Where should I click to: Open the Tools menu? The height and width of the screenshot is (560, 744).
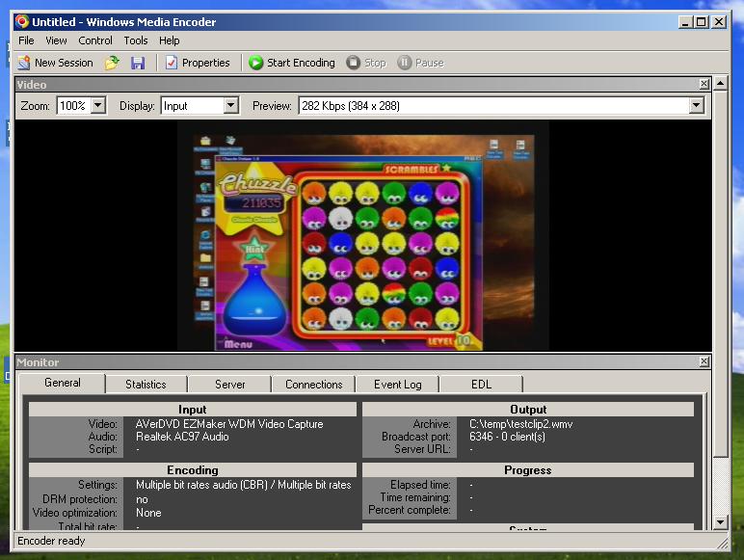click(x=136, y=40)
